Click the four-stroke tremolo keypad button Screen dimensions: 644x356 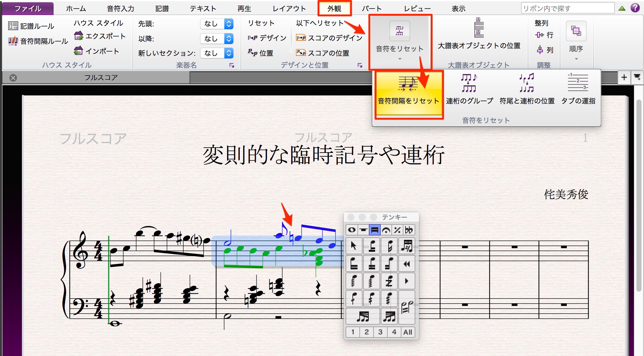click(x=353, y=281)
